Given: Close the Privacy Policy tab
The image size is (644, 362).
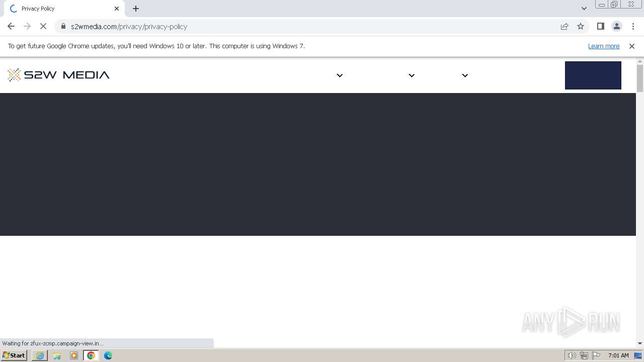Looking at the screenshot, I should (117, 9).
